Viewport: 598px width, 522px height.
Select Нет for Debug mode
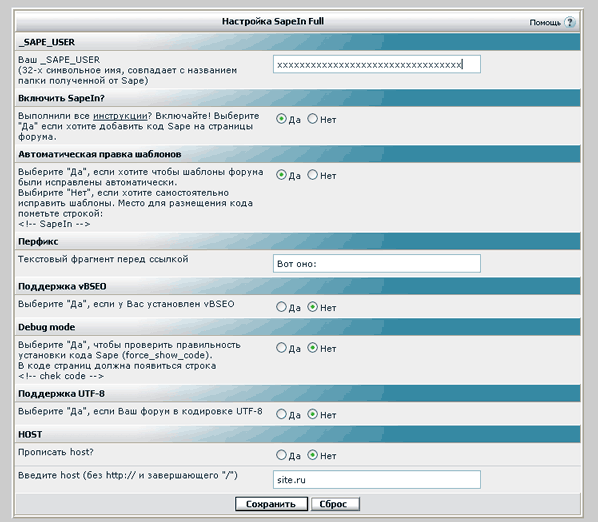312,348
